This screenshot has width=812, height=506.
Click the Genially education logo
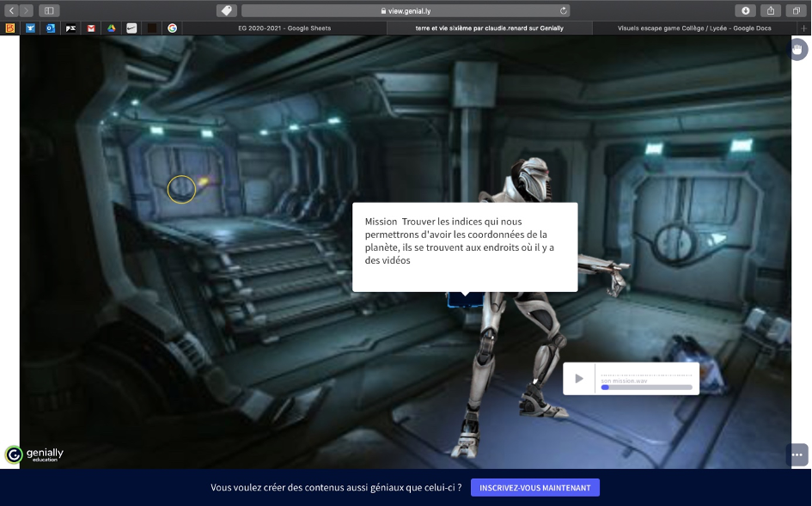34,454
